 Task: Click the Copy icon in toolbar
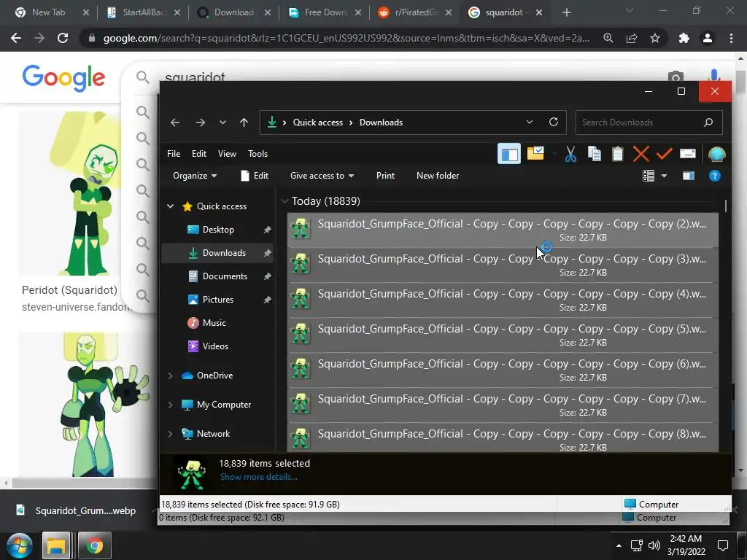[x=594, y=154]
